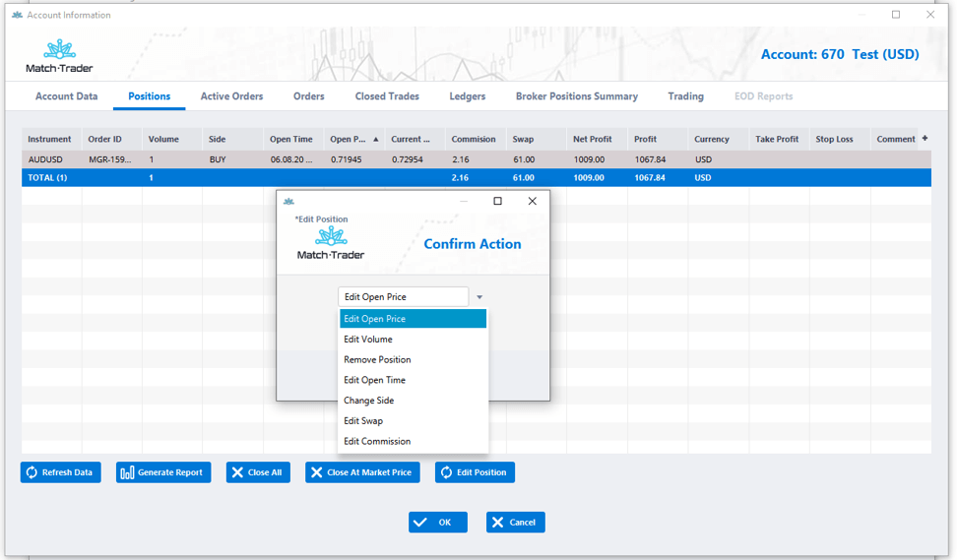Click the Generate Report chart icon
This screenshot has height=560, width=957.
(127, 473)
